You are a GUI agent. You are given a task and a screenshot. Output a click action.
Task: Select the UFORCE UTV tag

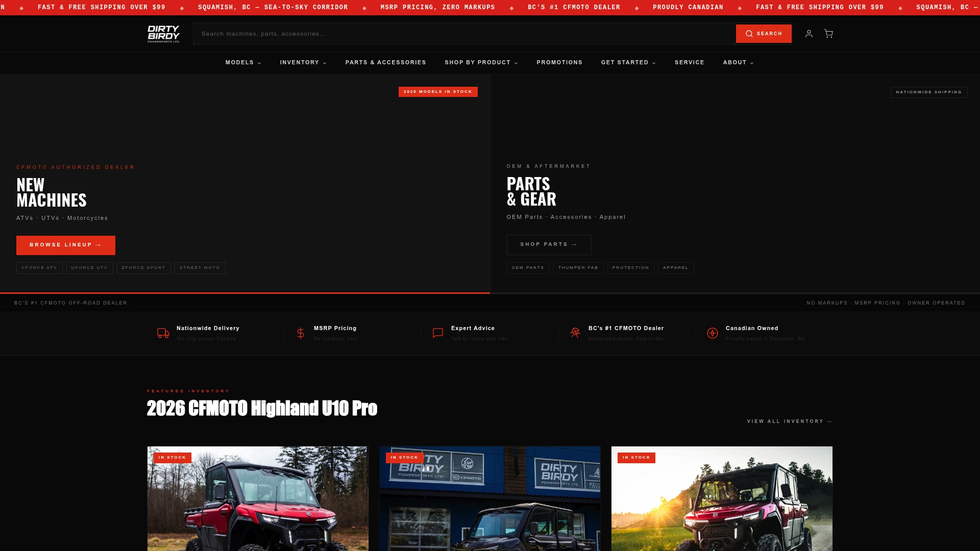90,268
